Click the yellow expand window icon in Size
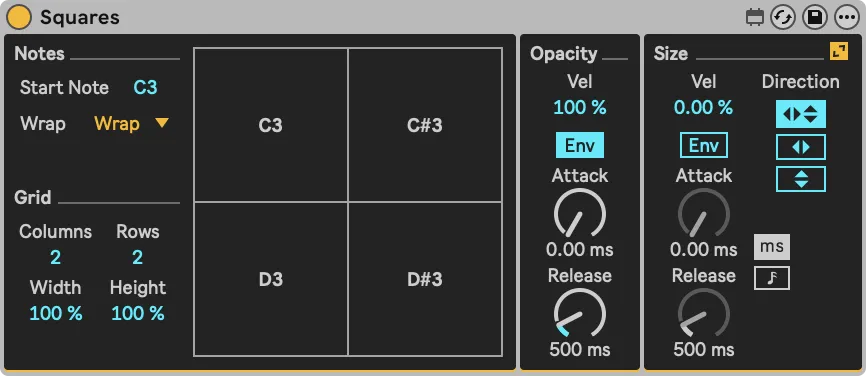866x376 pixels. coord(839,52)
